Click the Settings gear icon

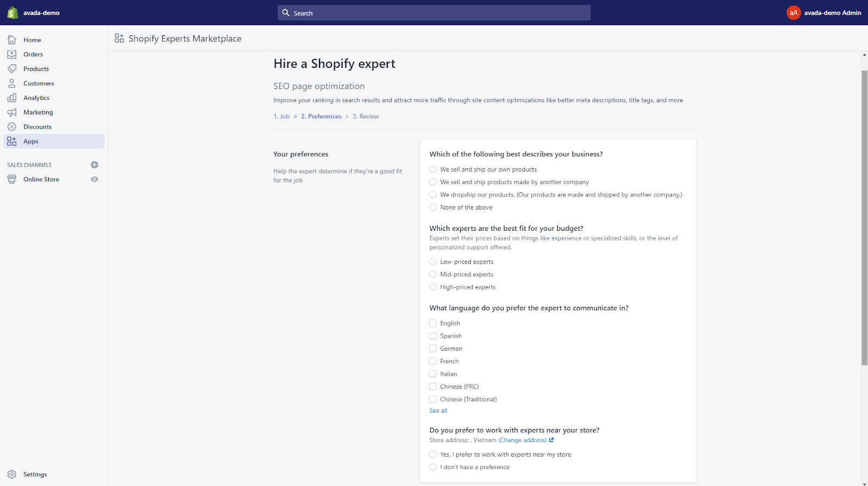click(x=12, y=474)
